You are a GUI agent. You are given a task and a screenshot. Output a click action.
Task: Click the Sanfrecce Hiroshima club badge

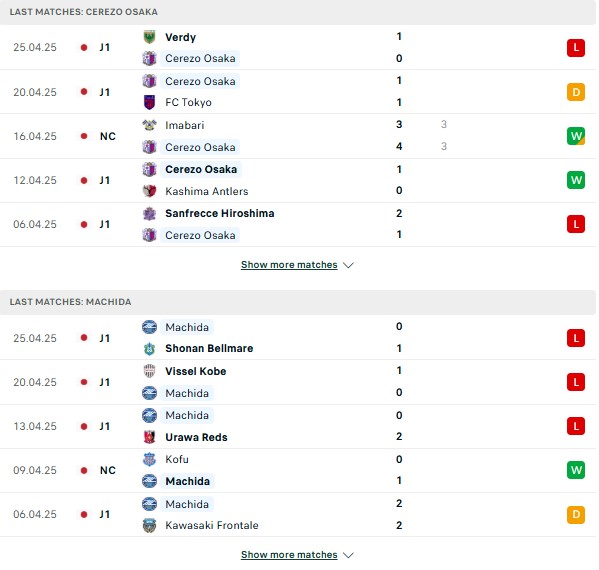149,213
